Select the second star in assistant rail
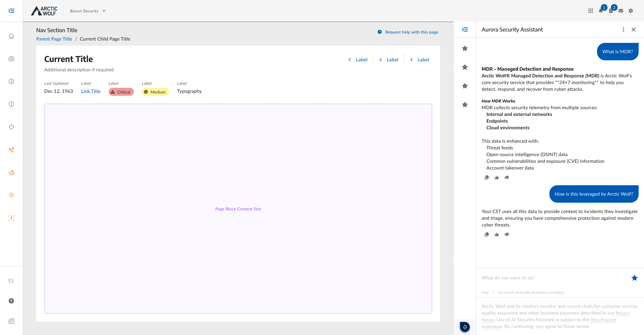This screenshot has height=335, width=644. tap(465, 67)
